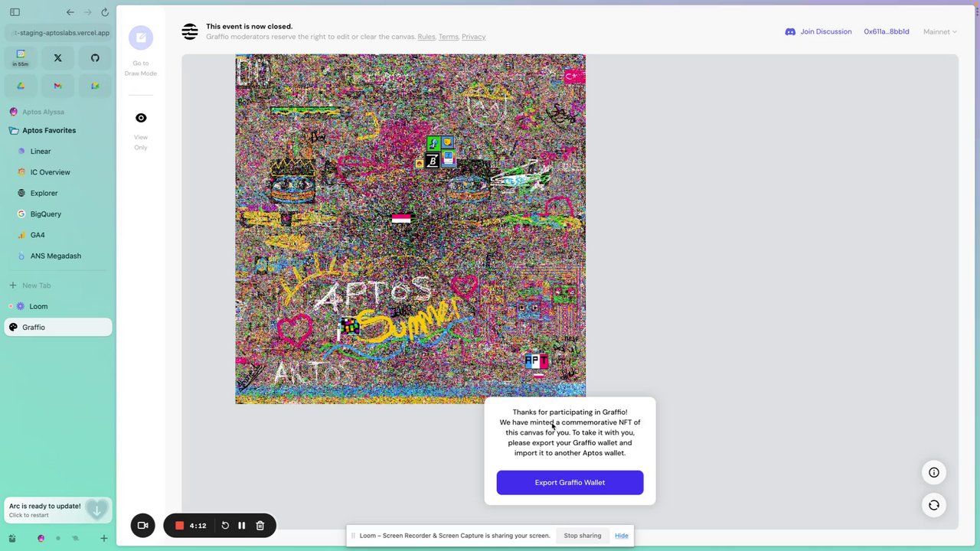Image resolution: width=980 pixels, height=551 pixels.
Task: Open the Arc library icon in the bottom bar
Action: (11, 538)
